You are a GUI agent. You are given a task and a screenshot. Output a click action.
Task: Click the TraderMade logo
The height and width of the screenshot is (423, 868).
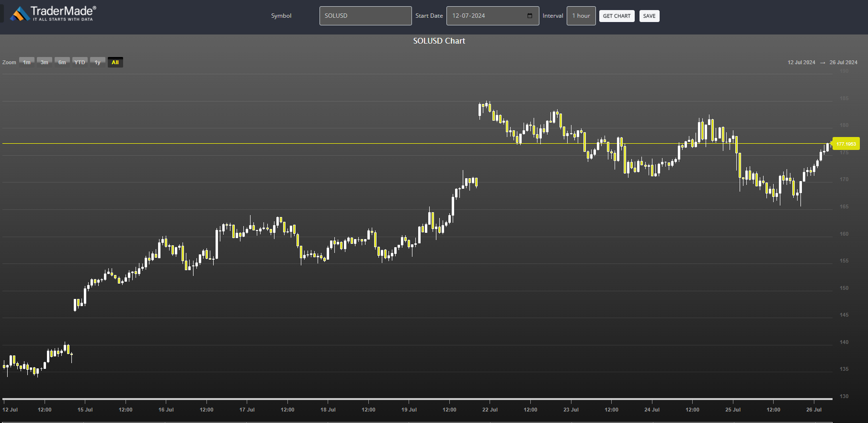[x=53, y=13]
